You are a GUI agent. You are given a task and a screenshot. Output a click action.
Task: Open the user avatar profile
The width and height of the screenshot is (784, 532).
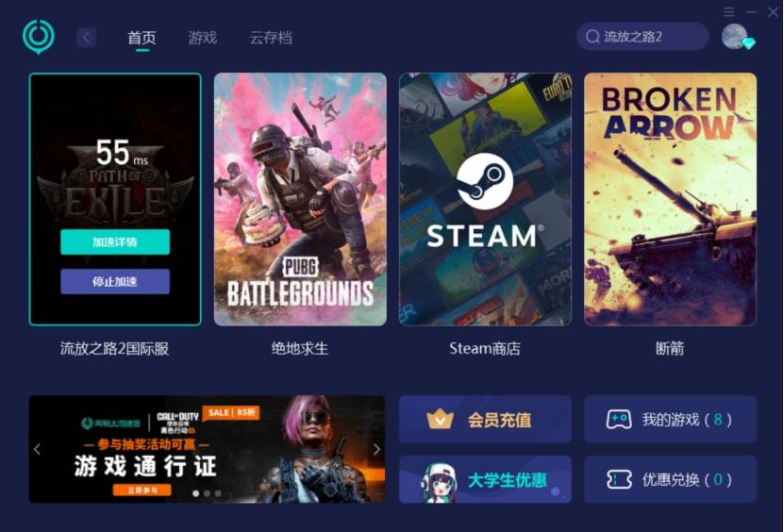[x=735, y=37]
